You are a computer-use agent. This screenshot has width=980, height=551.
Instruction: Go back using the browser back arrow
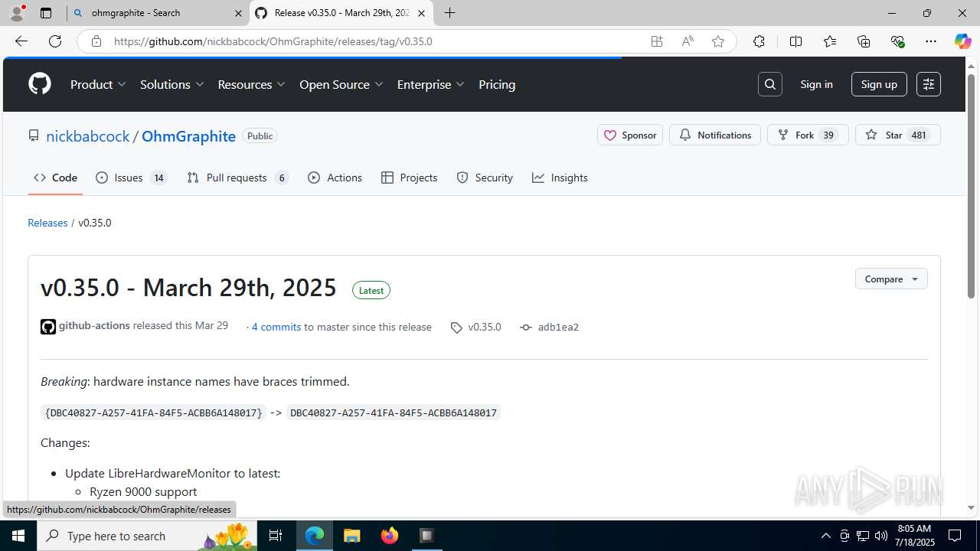click(21, 41)
